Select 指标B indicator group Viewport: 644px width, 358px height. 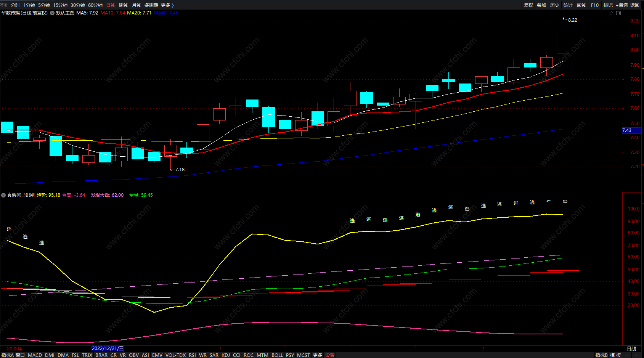[x=602, y=355]
